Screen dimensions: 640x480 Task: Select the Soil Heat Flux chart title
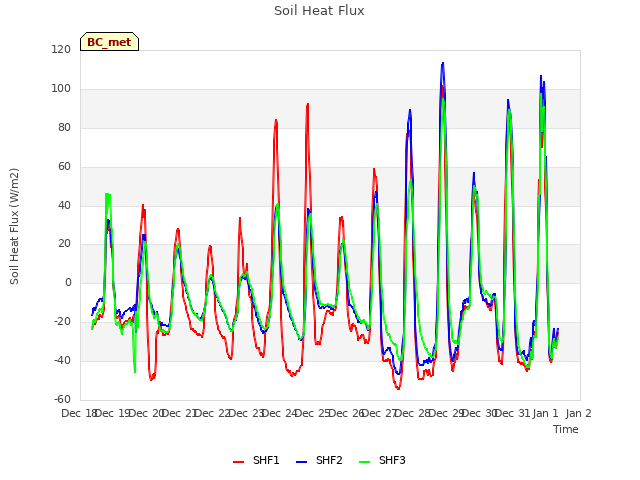(x=319, y=11)
